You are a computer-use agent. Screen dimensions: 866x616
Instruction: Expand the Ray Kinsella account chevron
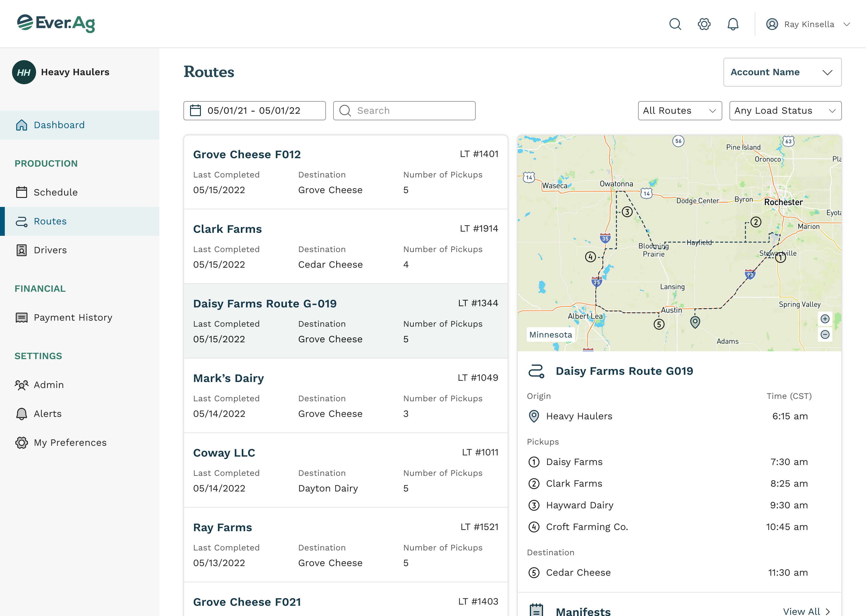click(847, 24)
